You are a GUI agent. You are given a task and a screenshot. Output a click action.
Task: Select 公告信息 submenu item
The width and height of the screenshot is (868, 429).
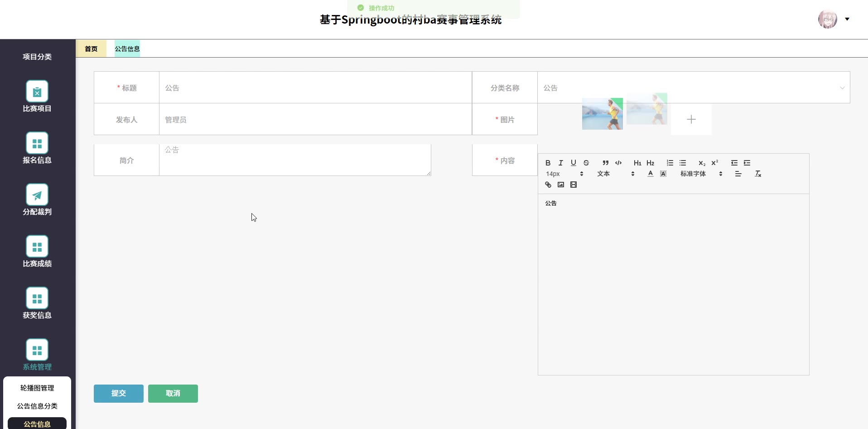37,424
